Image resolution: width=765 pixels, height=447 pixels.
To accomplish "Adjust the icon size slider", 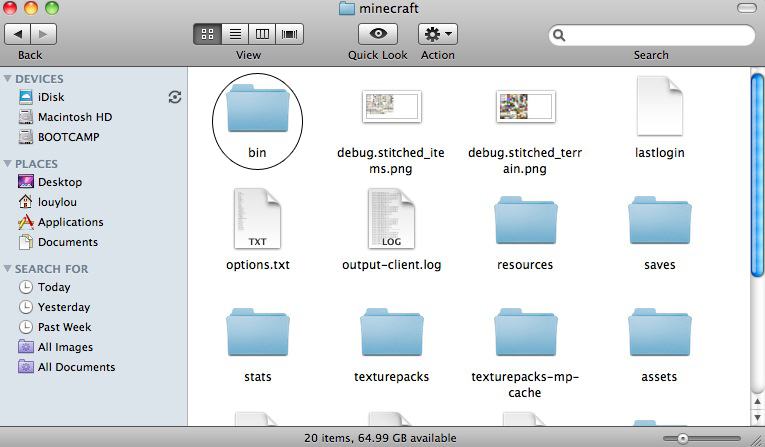I will tap(683, 439).
